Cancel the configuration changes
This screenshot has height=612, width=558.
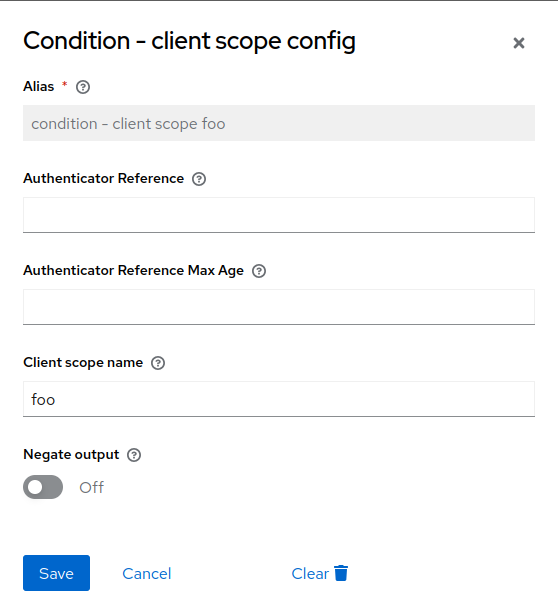pos(147,573)
